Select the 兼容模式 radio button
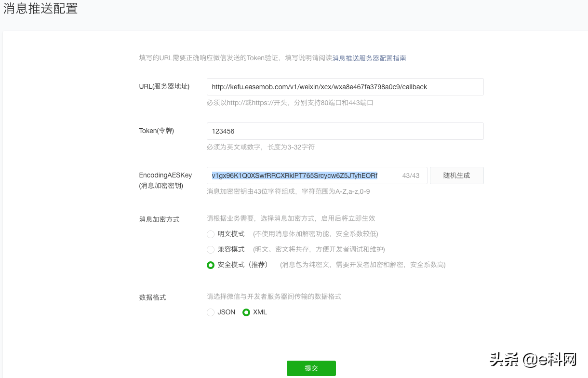This screenshot has width=588, height=378. click(x=211, y=250)
